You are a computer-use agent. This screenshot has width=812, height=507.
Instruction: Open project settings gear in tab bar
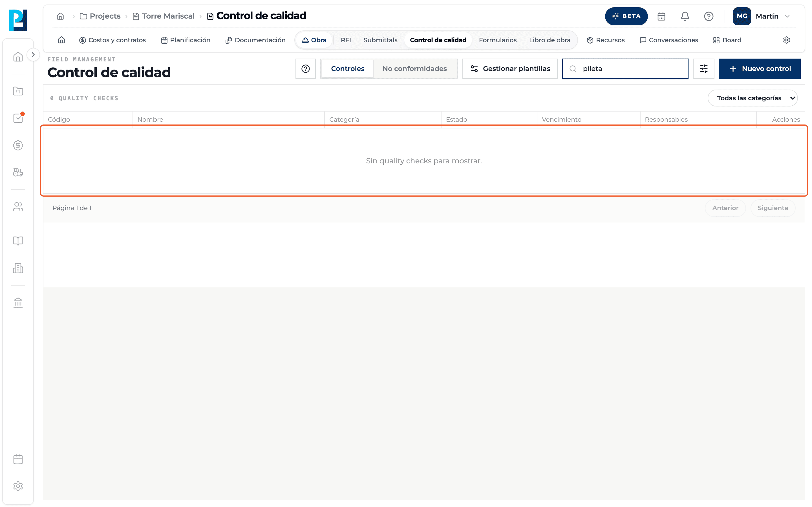click(786, 40)
